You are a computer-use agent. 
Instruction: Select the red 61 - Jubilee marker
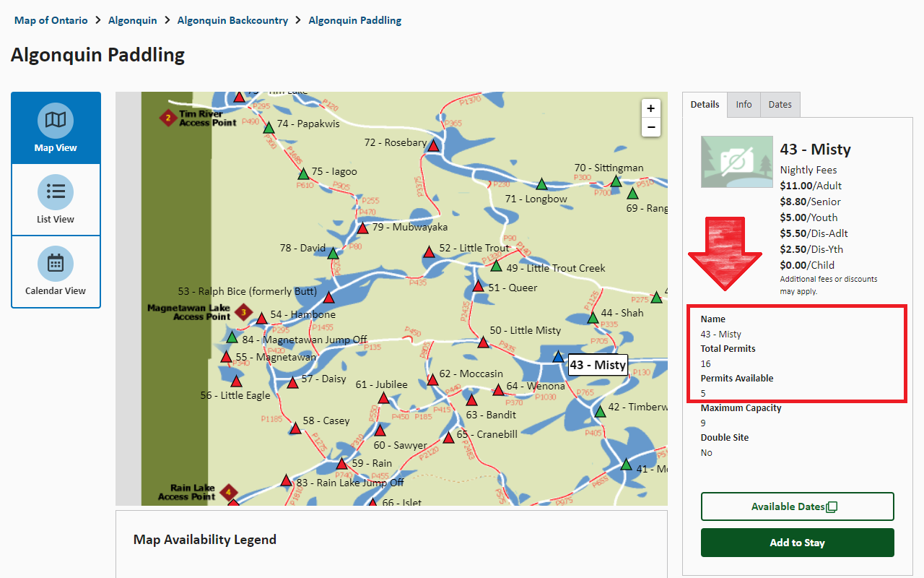tap(383, 397)
